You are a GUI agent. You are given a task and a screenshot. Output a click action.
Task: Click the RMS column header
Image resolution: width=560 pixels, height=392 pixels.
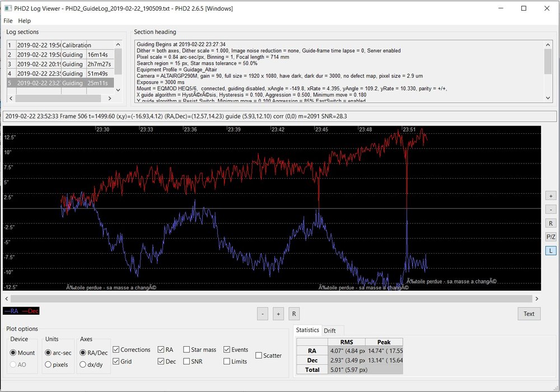pyautogui.click(x=347, y=342)
